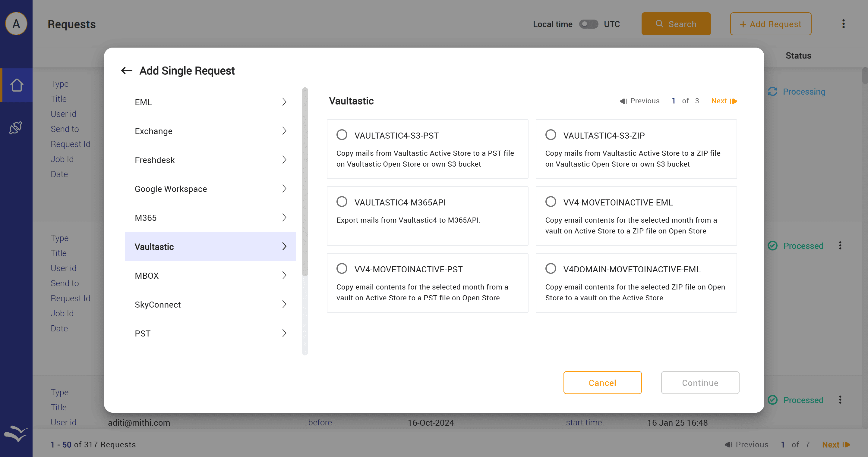Click the Mithi bird logo in sidebar
Image resolution: width=868 pixels, height=457 pixels.
[x=16, y=433]
